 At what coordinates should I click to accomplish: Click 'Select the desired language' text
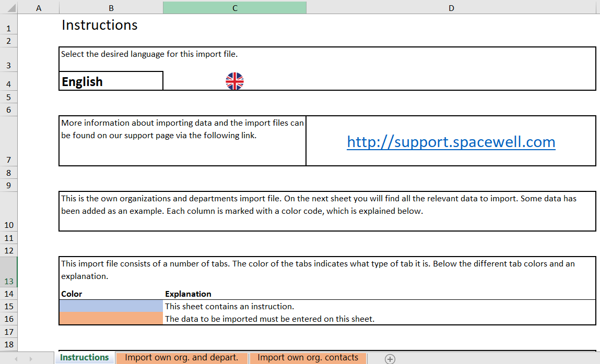tap(149, 54)
